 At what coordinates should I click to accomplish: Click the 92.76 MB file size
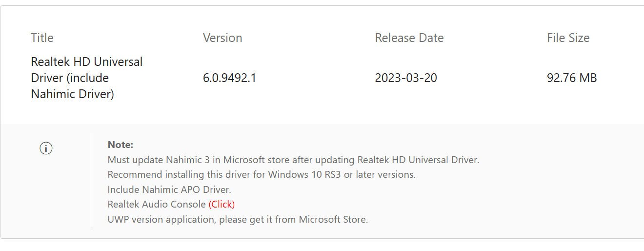[572, 78]
